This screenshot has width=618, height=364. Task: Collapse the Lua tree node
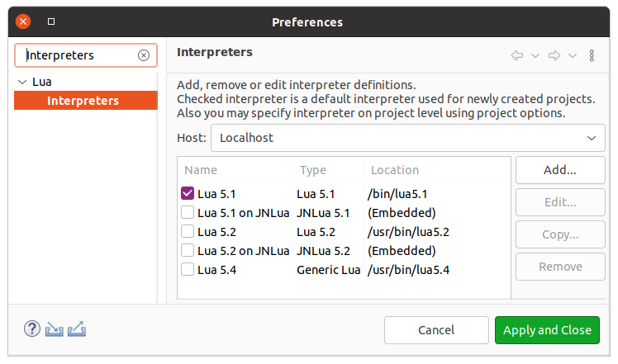click(x=21, y=83)
